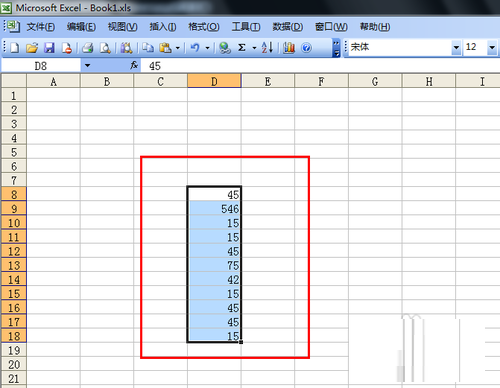
Task: Click the Excel workbook icon by the 文件 menu
Action: (x=13, y=26)
